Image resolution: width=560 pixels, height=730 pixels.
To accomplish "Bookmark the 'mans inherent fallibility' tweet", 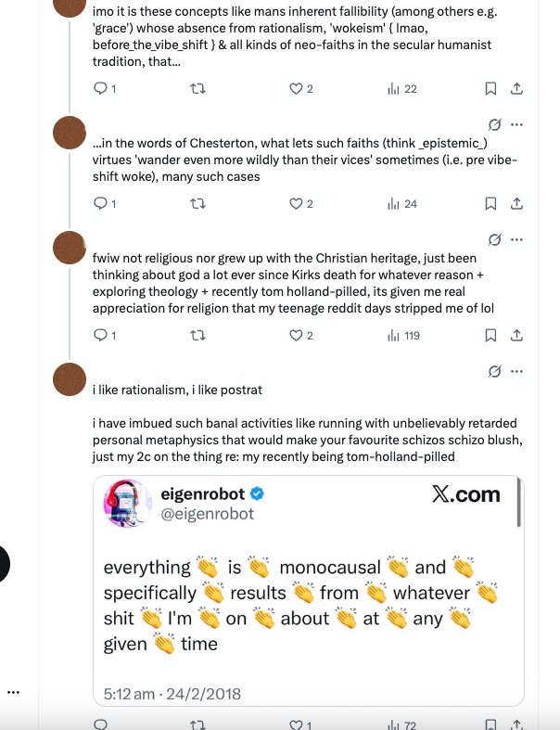I will [x=490, y=89].
